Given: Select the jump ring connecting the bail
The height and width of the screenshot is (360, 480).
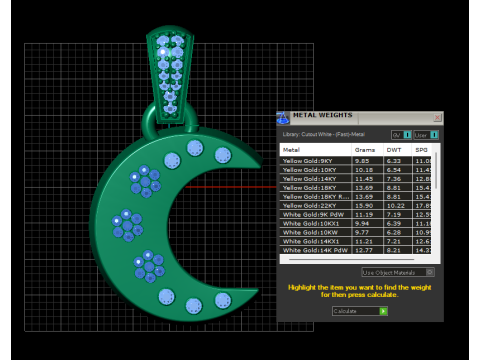Looking at the screenshot, I should point(149,122).
